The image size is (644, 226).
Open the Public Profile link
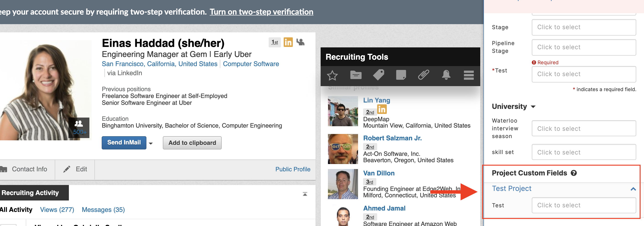pos(293,169)
